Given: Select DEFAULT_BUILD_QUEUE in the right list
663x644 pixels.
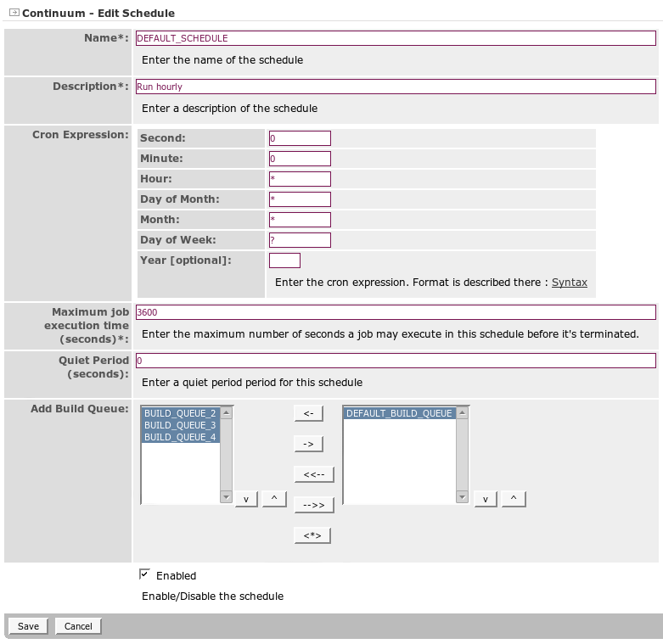Looking at the screenshot, I should click(x=399, y=413).
